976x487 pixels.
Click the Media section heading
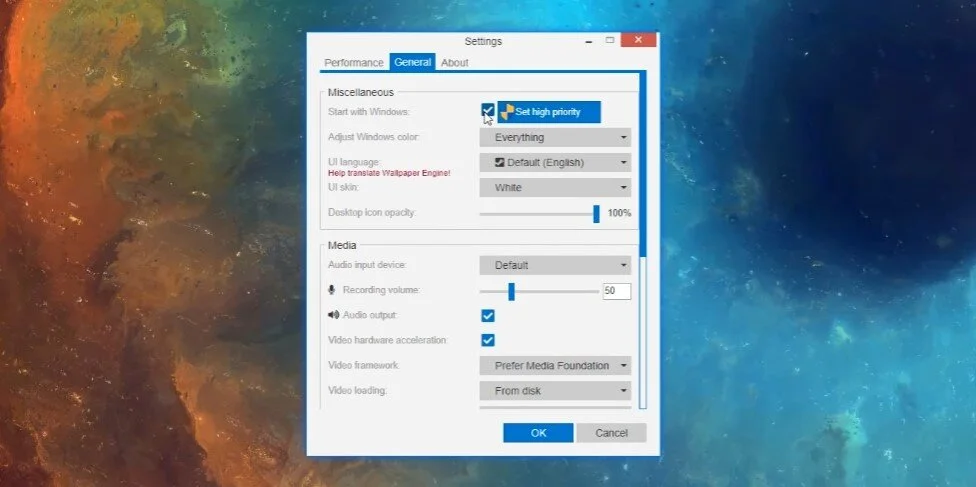342,245
